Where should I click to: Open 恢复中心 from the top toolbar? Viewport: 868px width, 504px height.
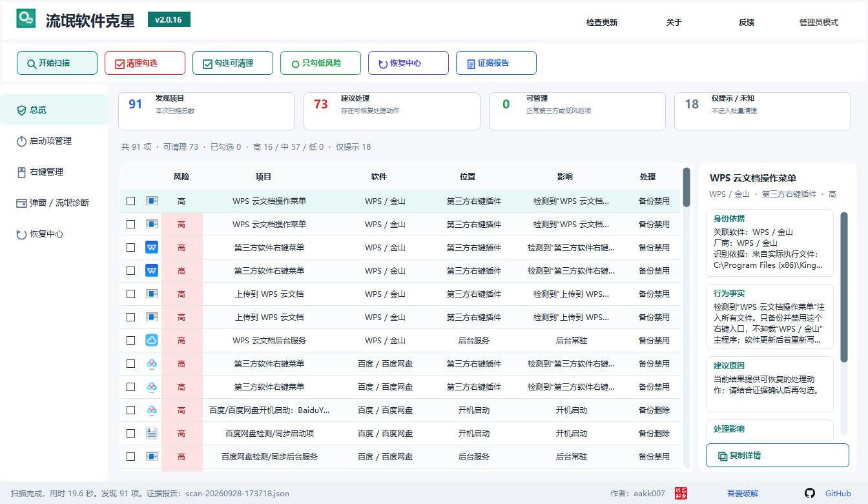pos(408,63)
